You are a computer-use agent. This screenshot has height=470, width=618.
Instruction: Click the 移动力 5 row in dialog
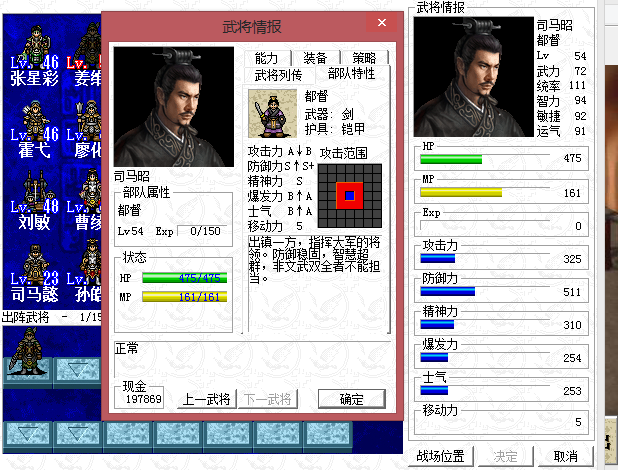[275, 226]
